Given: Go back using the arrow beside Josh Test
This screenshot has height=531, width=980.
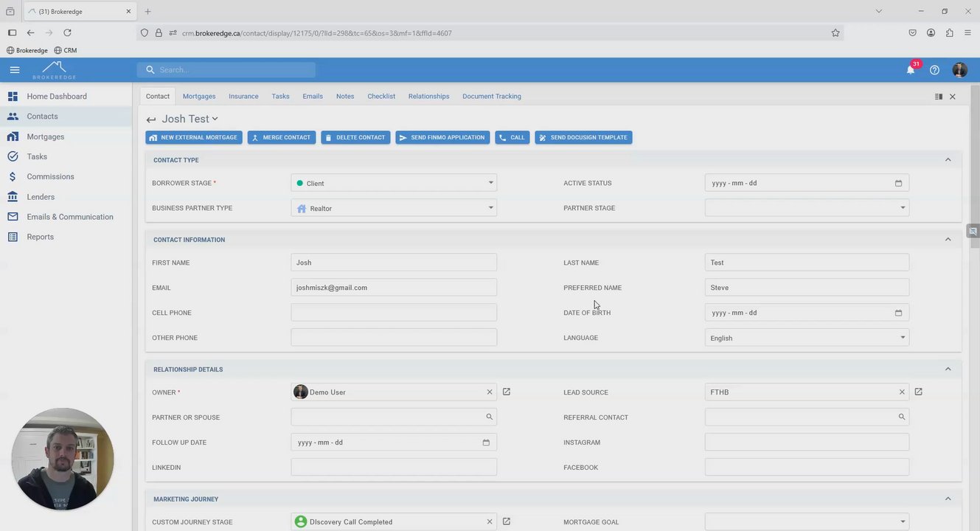Looking at the screenshot, I should click(x=151, y=119).
